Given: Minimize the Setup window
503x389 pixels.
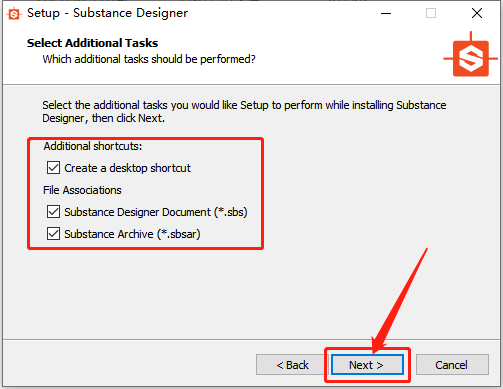Looking at the screenshot, I should click(386, 14).
